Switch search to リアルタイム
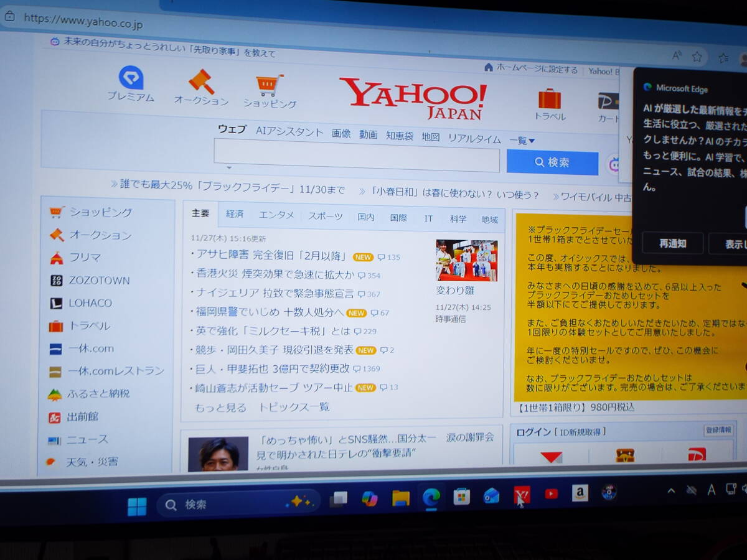This screenshot has height=560, width=747. (x=474, y=139)
